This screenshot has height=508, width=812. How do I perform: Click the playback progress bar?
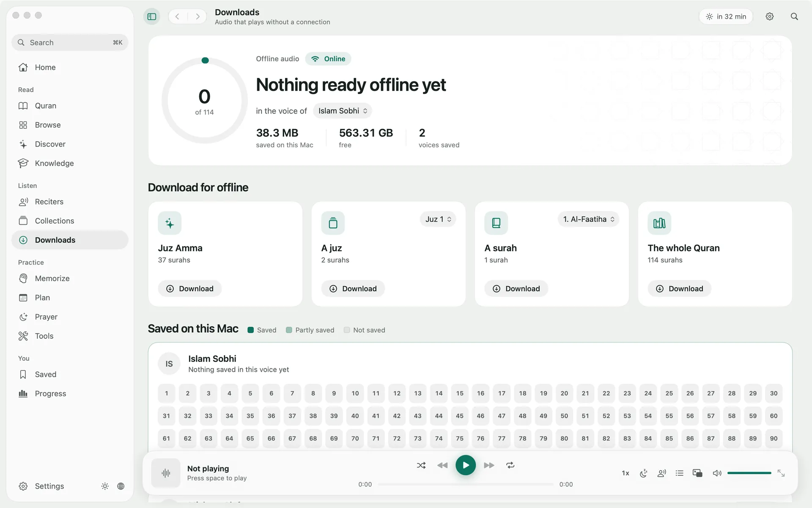point(466,484)
